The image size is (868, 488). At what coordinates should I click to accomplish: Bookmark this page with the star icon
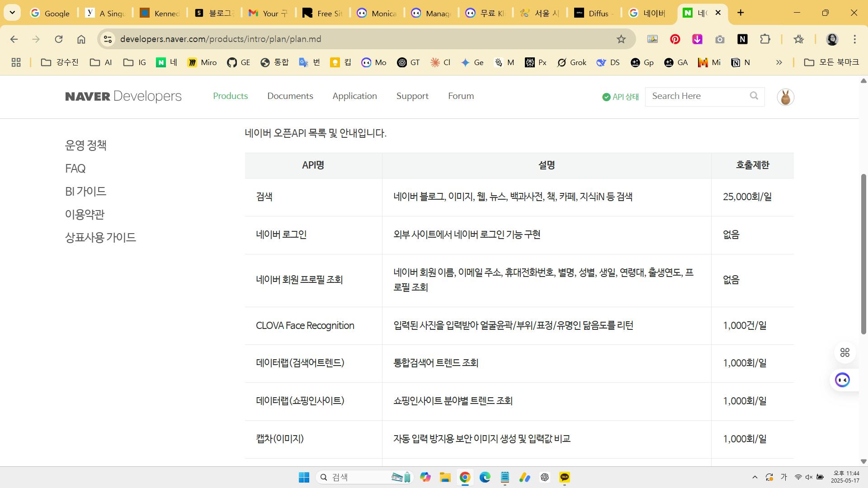pyautogui.click(x=621, y=39)
